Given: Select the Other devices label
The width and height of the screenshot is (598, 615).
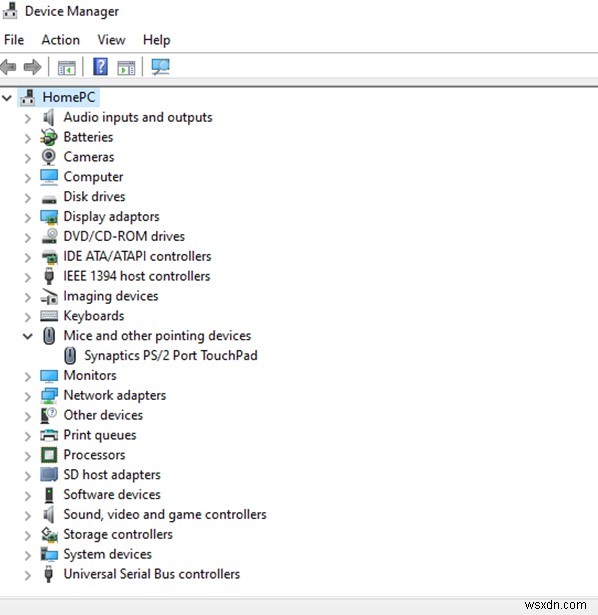Looking at the screenshot, I should [103, 415].
